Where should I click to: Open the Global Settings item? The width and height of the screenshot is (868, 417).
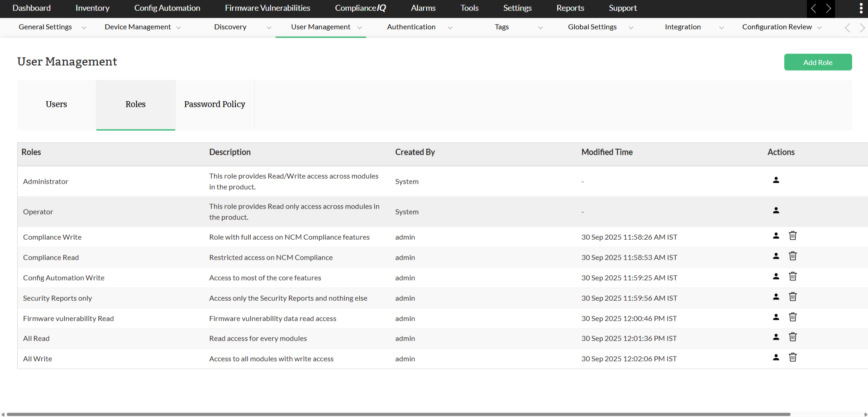coord(592,27)
